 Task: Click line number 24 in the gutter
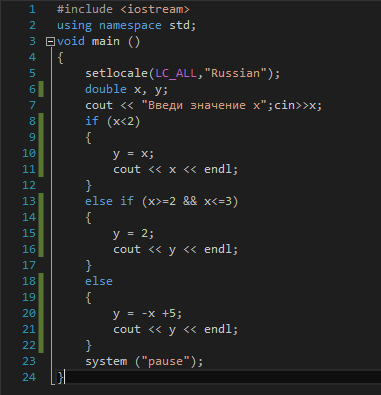pyautogui.click(x=29, y=377)
